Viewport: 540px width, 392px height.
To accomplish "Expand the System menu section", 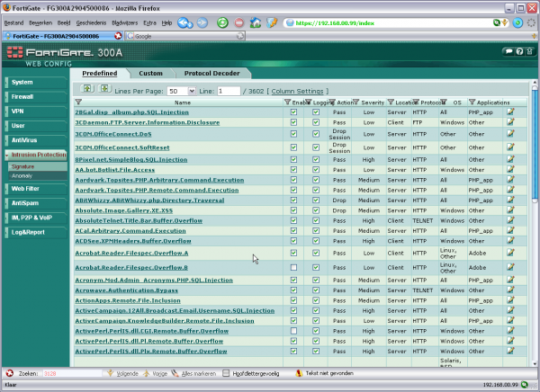I will click(36, 82).
